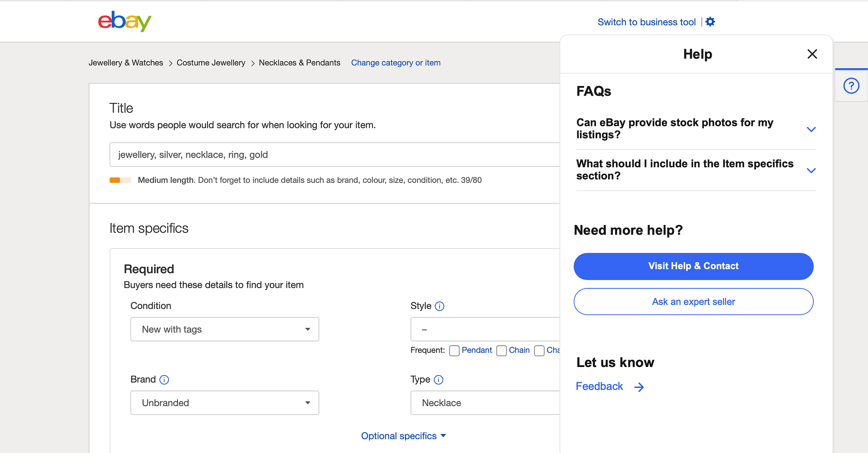Click into the Title text field
Viewport: 868px width, 453px height.
(x=335, y=155)
